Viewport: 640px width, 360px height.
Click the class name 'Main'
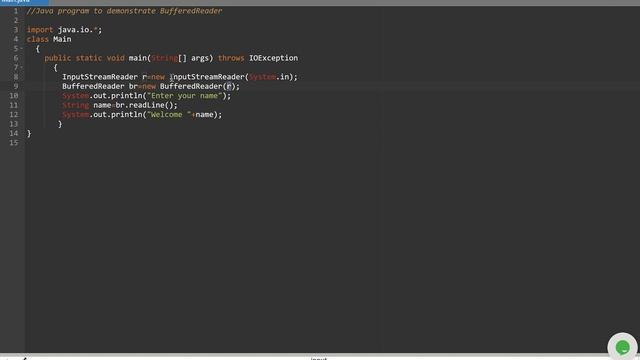(62, 39)
